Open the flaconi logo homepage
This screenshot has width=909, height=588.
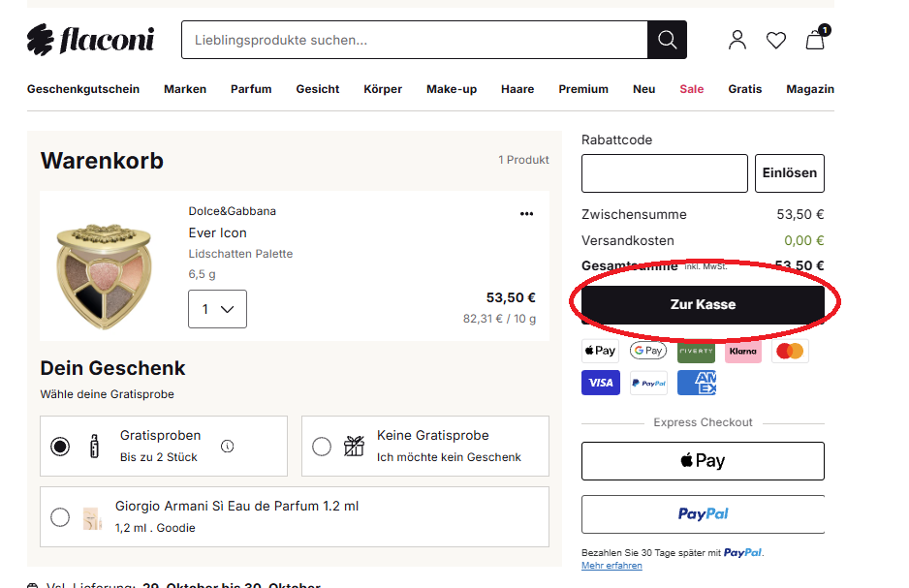90,40
